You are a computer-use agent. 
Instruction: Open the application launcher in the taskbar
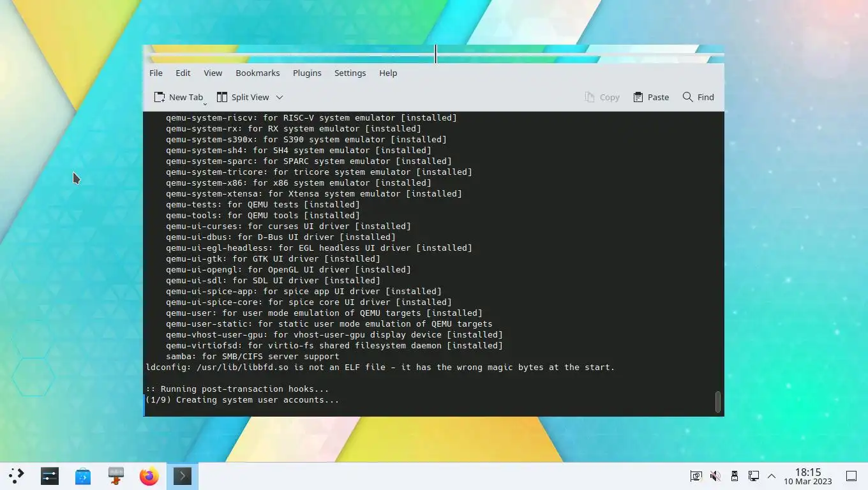click(17, 475)
